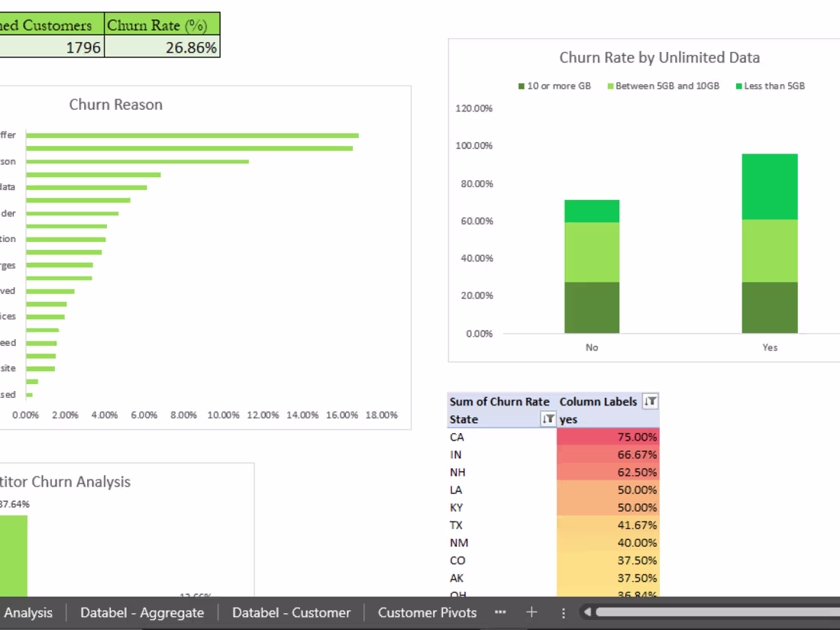Select the Churn Rate by Unlimited Data title
This screenshot has width=840, height=630.
(660, 58)
